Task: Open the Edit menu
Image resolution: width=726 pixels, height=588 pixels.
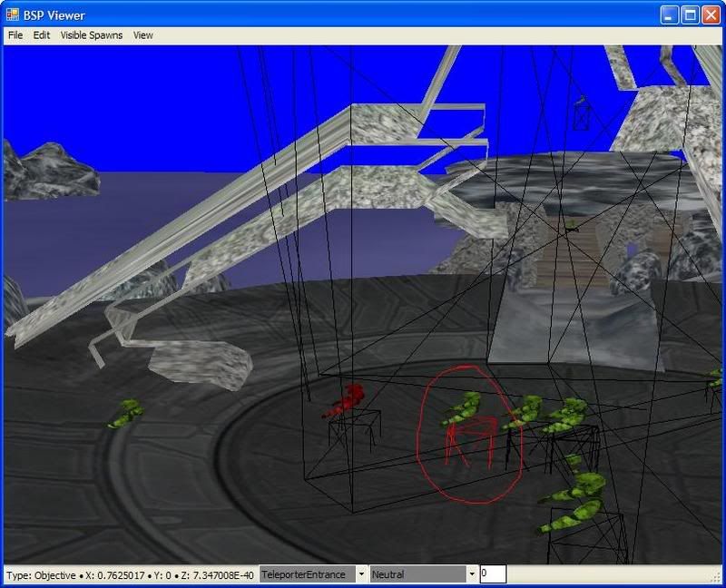Action: (x=41, y=35)
